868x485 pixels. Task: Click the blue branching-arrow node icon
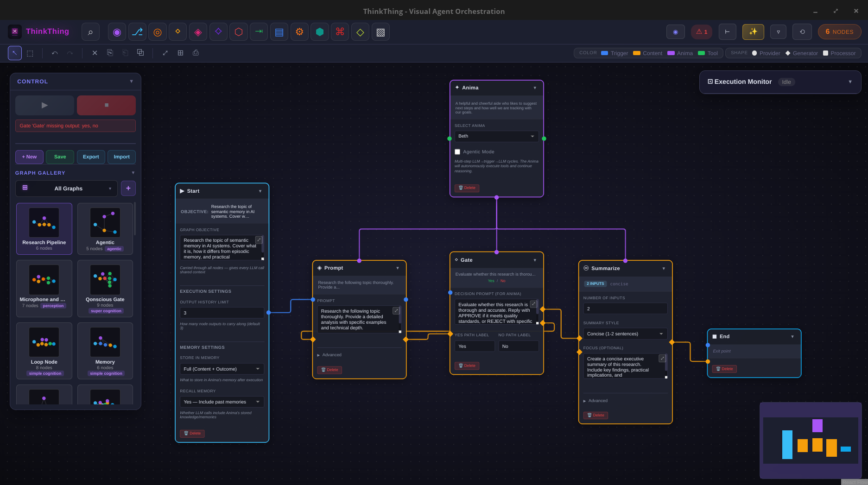point(137,32)
